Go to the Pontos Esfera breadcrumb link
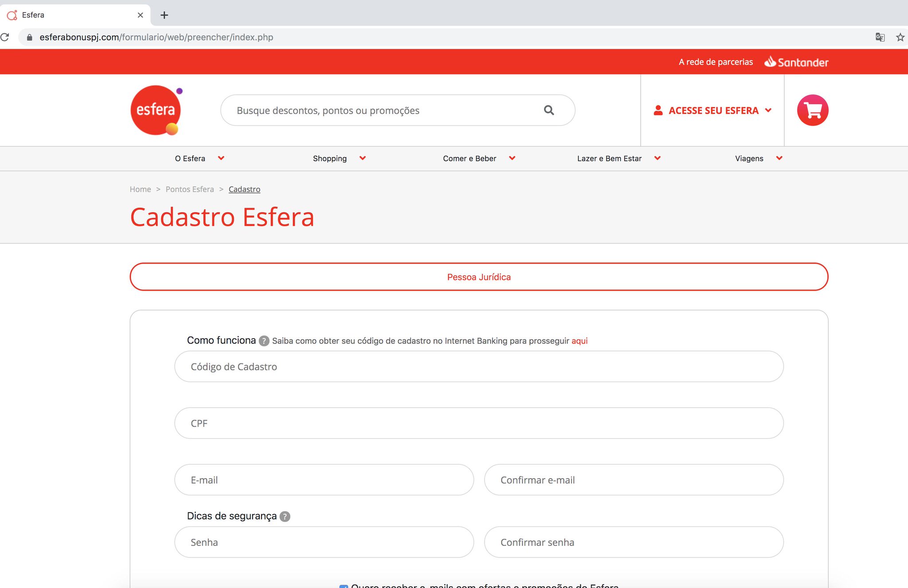 pyautogui.click(x=190, y=189)
